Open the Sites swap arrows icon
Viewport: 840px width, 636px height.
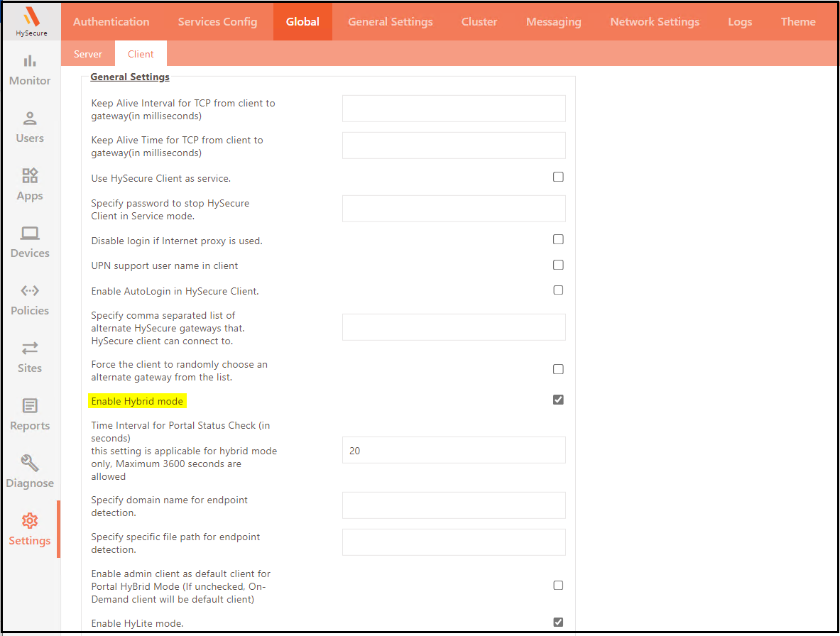30,349
